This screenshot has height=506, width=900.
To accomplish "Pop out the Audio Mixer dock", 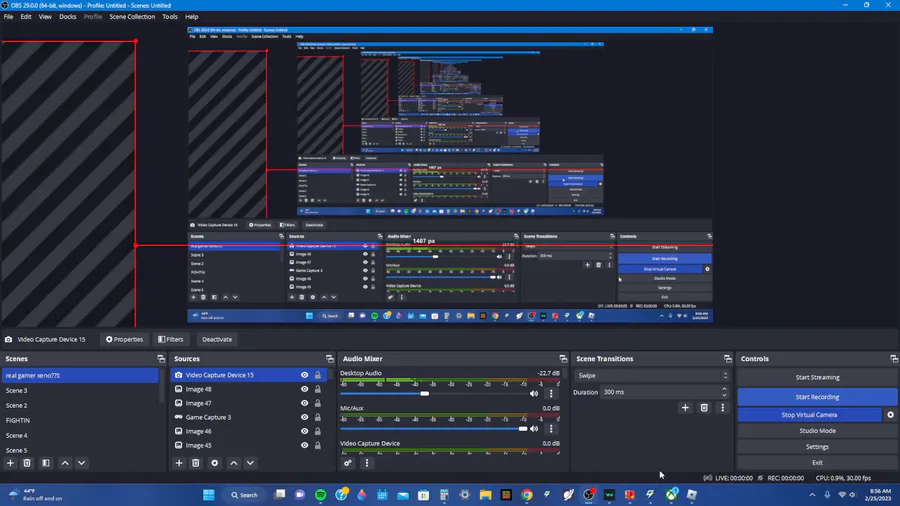I will [x=563, y=359].
